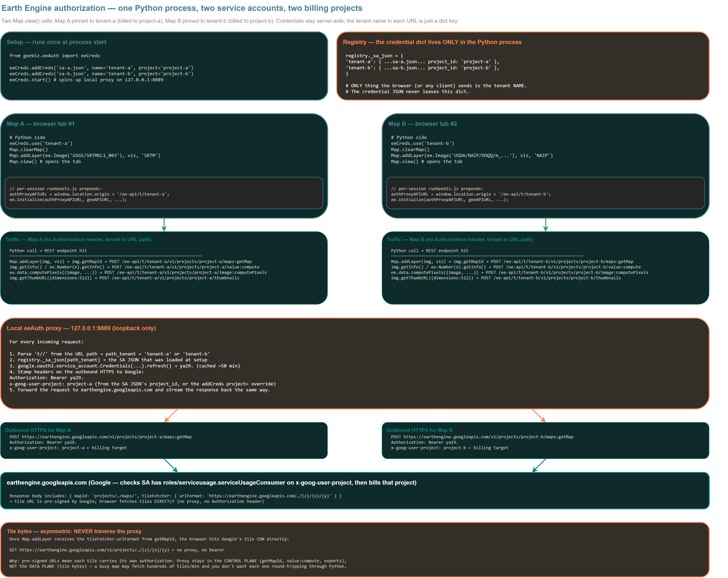The width and height of the screenshot is (728, 578).
Task: Click the line "from geeViz.eeAuth import eeCreds"
Action: [x=55, y=56]
